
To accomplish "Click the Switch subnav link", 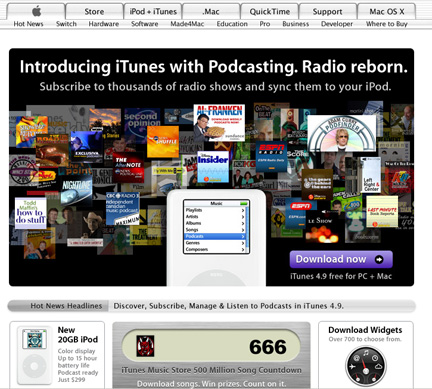I will coord(66,24).
